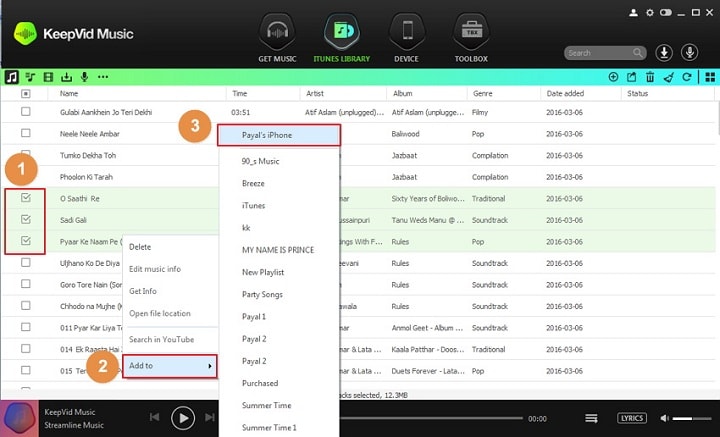Check the Uljhano Ko De Diya checkbox
Viewport: 720px width, 437px height.
[x=26, y=263]
